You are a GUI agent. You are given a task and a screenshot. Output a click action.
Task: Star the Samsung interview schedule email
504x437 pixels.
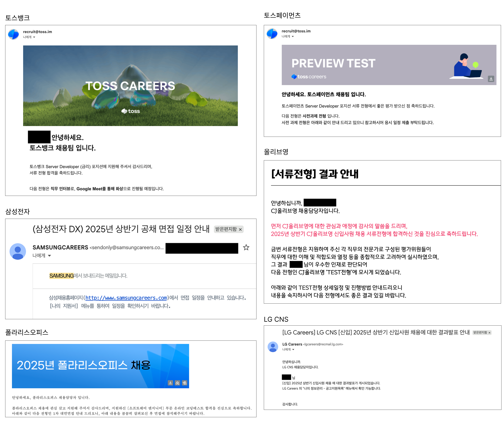[x=246, y=248]
